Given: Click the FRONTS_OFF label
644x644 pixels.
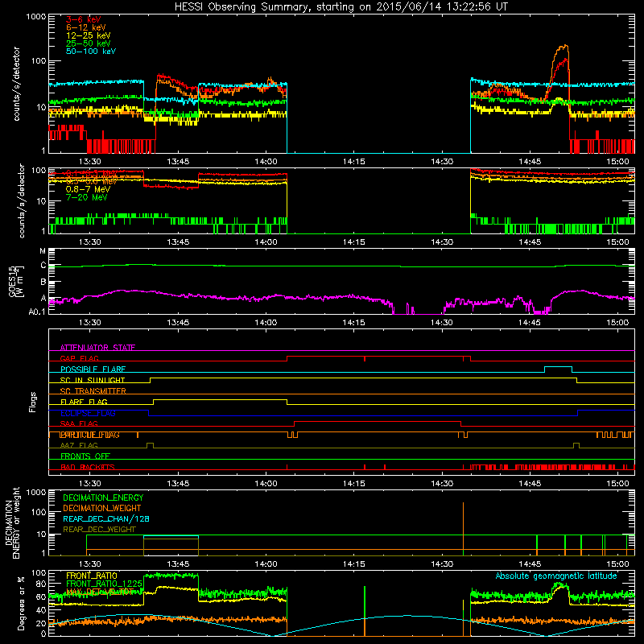Looking at the screenshot, I should [85, 456].
